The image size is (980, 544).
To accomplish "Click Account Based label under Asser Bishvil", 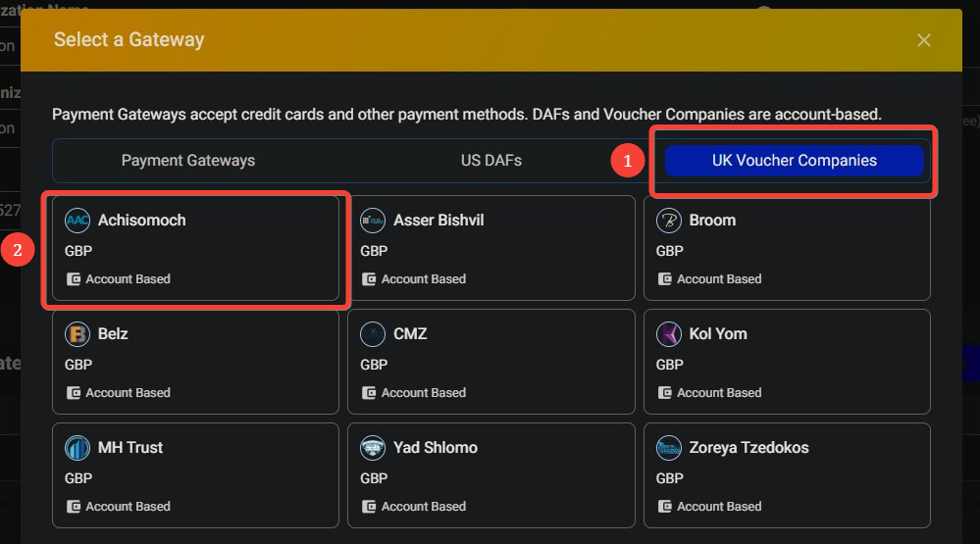I will [424, 279].
